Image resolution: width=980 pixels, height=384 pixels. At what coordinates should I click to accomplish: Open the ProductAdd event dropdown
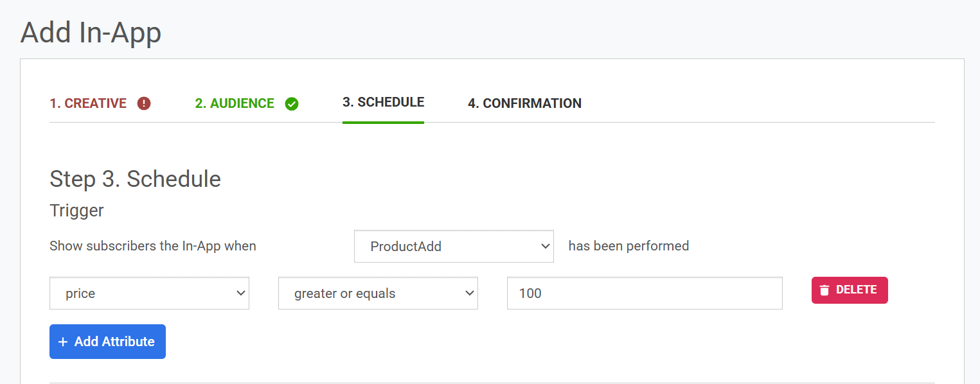(453, 246)
